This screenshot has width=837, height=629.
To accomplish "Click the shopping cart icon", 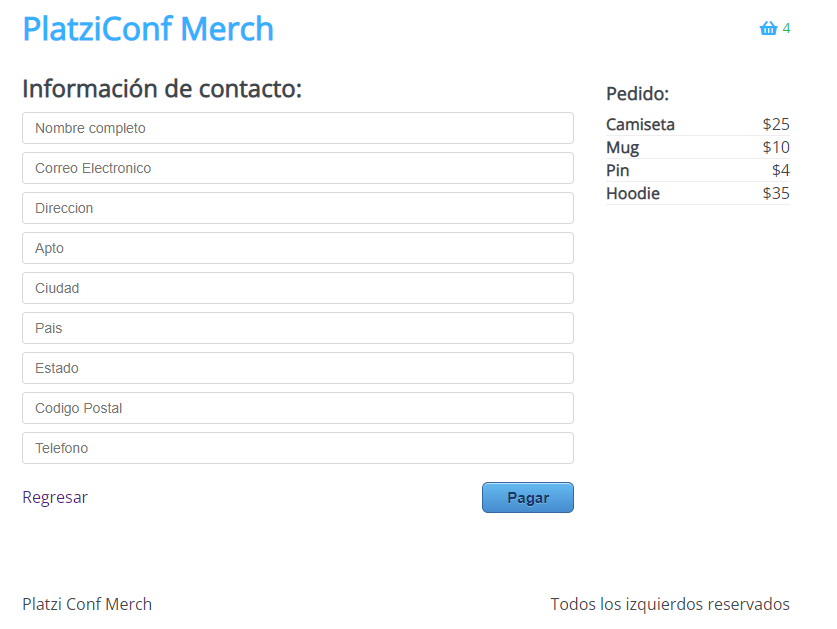I will (x=766, y=27).
